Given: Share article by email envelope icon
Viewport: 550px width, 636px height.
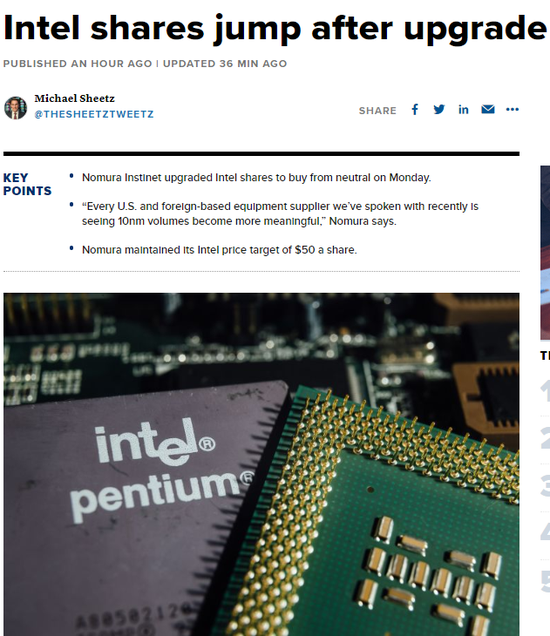Looking at the screenshot, I should tap(488, 110).
